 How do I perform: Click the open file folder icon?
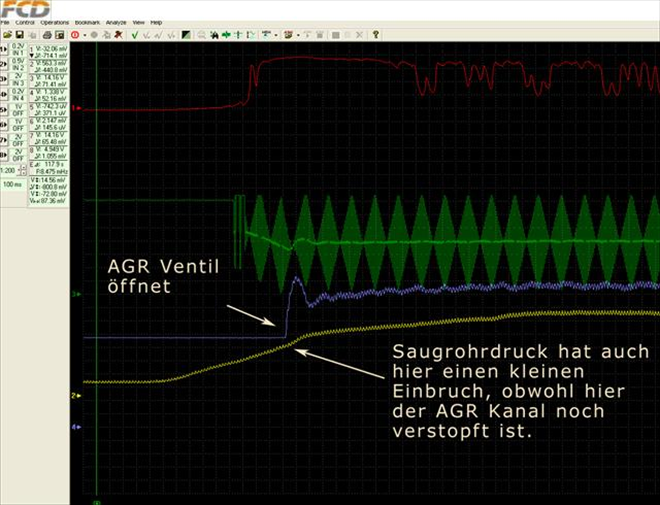(7, 34)
